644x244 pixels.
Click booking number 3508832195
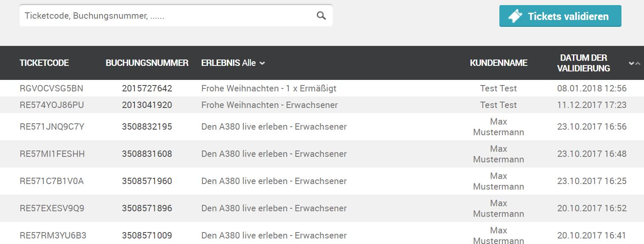tap(147, 127)
